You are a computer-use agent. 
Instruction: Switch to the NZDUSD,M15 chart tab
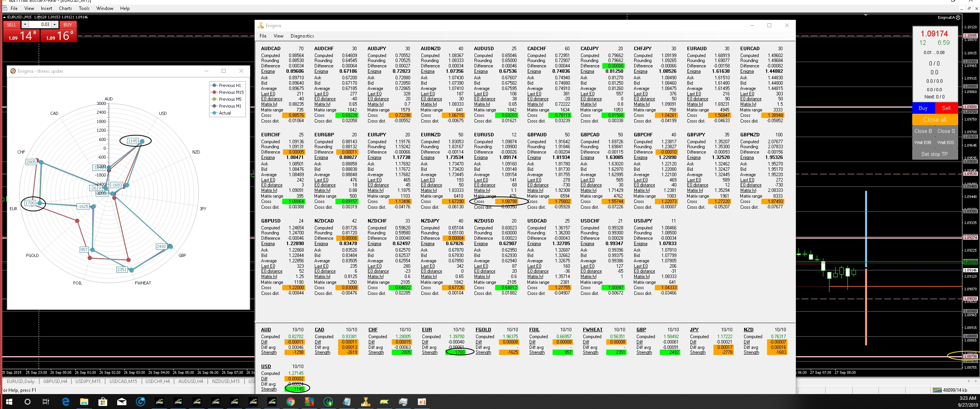click(226, 381)
